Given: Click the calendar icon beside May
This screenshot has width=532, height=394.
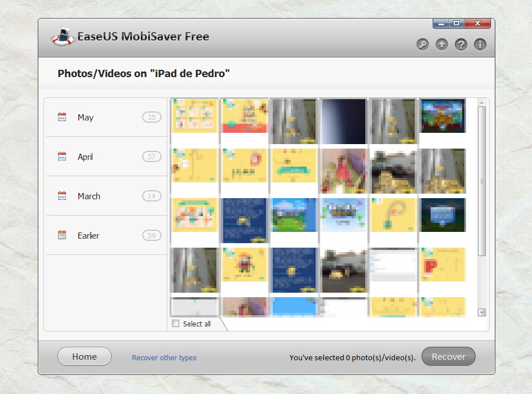Looking at the screenshot, I should [x=62, y=117].
